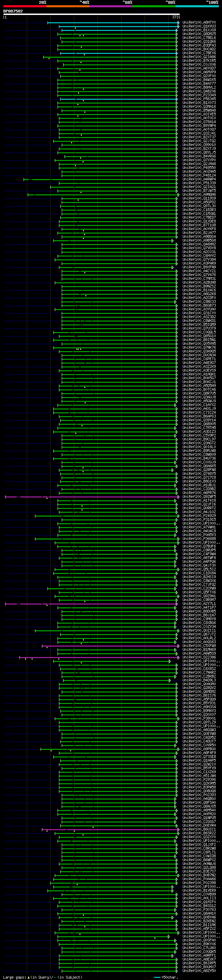This screenshot has height=980, width=222.
Task: Click the white query sequence ruler bar
Action: click(x=92, y=15)
